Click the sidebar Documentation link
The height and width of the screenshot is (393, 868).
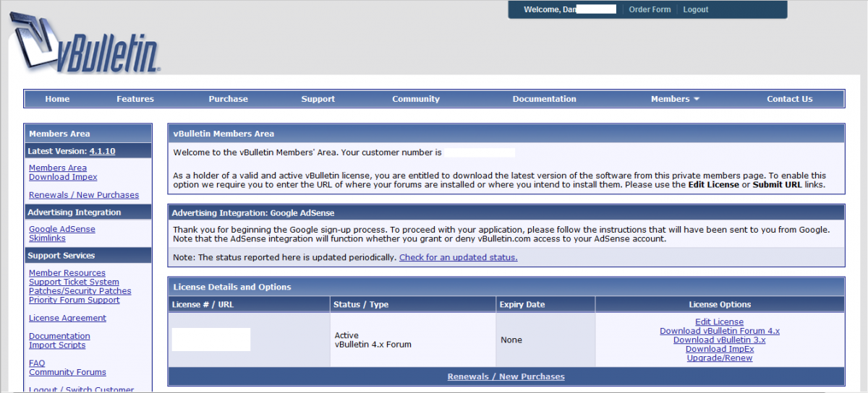[x=59, y=336]
